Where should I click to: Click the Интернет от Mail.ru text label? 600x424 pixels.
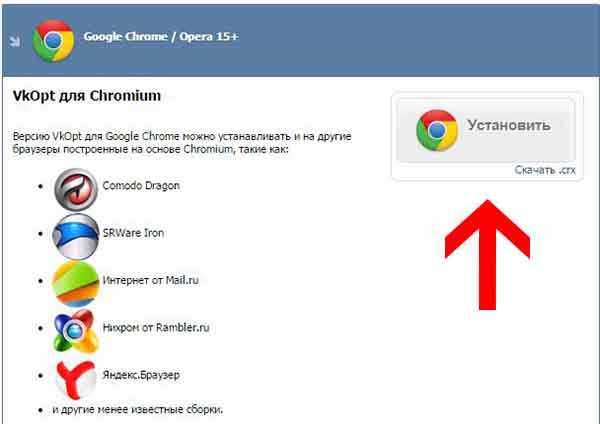[x=151, y=280]
